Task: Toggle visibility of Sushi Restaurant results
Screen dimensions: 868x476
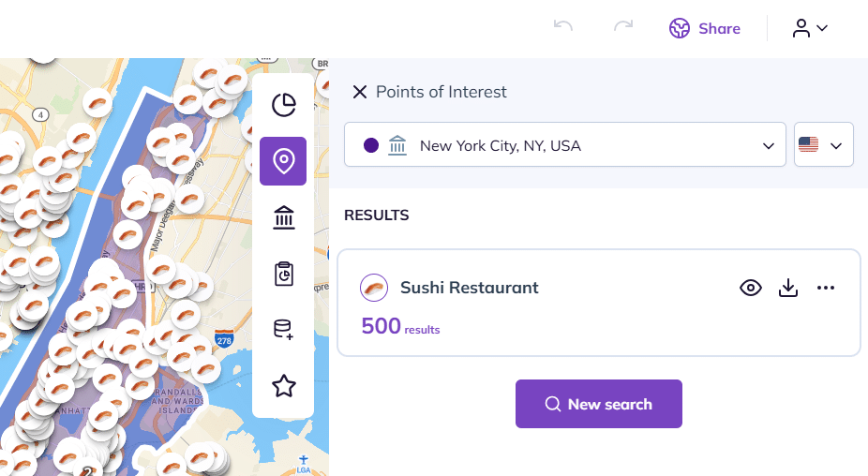Action: (751, 288)
